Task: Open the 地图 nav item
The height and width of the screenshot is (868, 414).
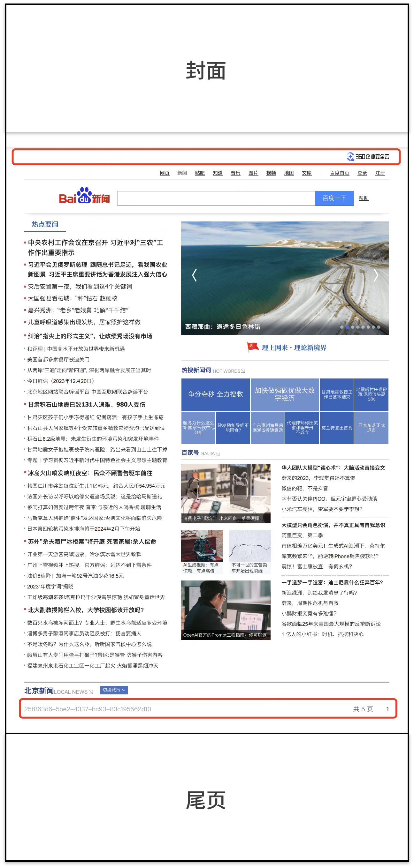Action: coord(289,173)
